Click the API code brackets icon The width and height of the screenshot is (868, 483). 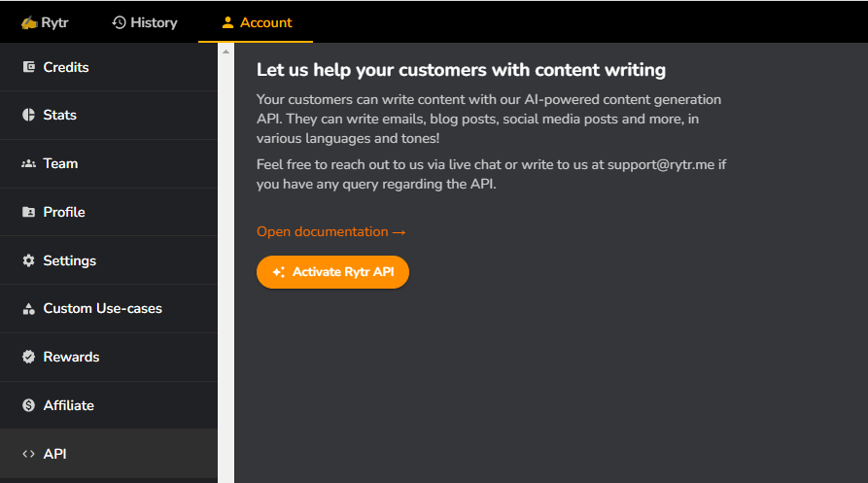click(x=28, y=454)
